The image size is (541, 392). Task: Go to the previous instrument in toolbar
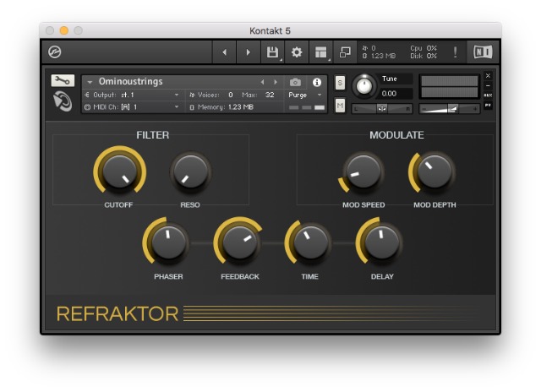[224, 52]
